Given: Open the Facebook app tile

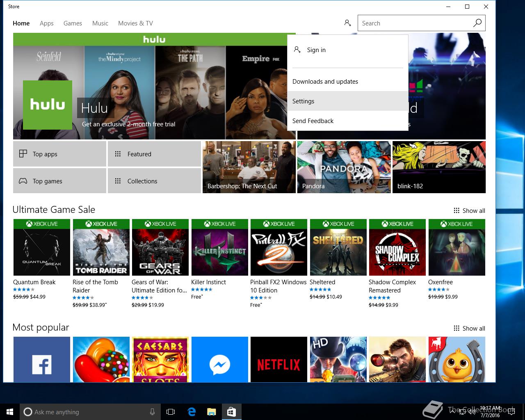Looking at the screenshot, I should click(42, 359).
